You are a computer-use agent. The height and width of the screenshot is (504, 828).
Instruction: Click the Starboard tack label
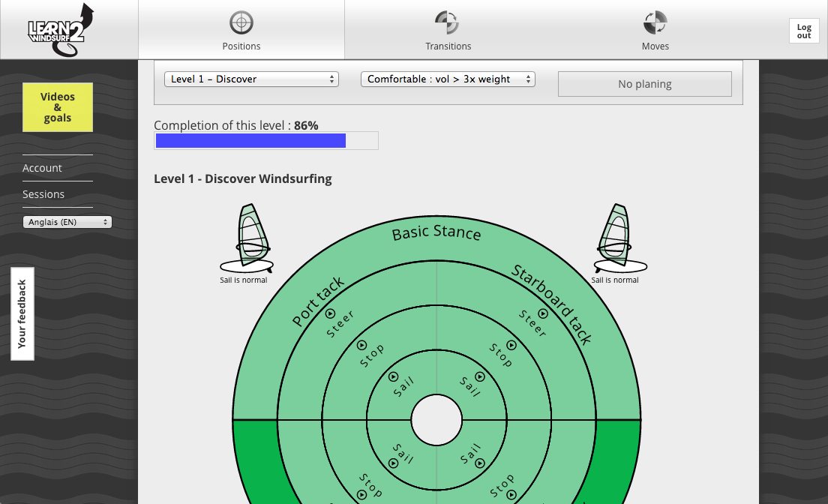coord(552,304)
